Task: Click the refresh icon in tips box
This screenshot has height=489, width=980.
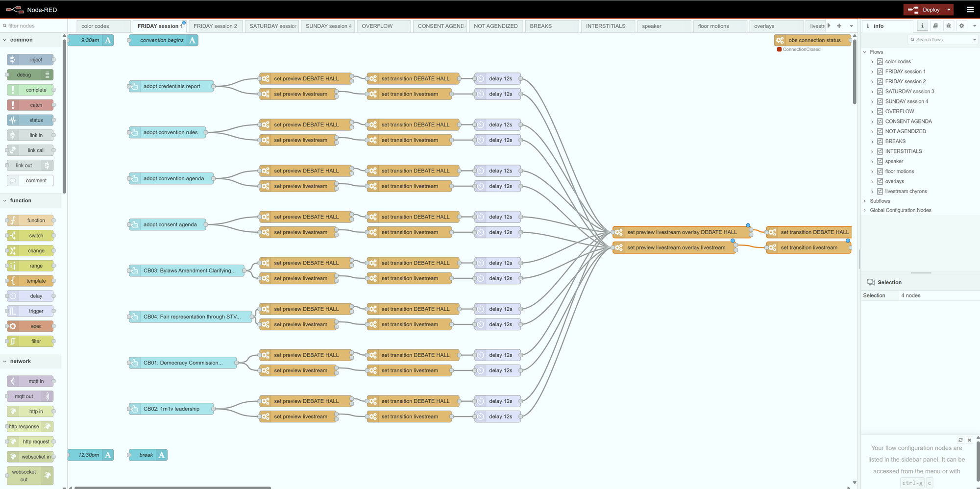Action: (x=960, y=440)
